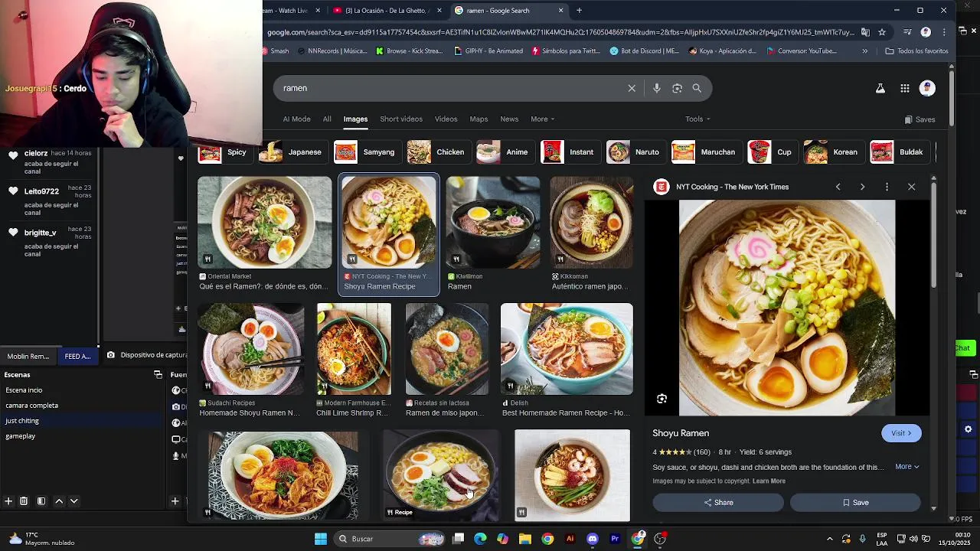Show hidden system tray icons
Screen dimensions: 980x551
(x=829, y=539)
